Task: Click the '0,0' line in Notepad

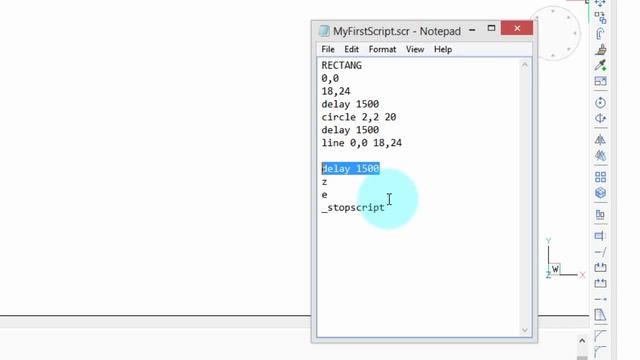Action: 330,78
